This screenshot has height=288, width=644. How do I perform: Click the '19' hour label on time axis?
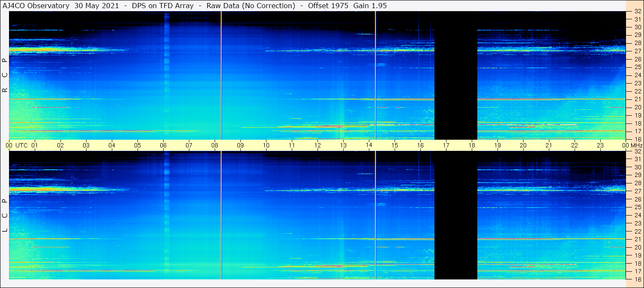click(x=497, y=145)
